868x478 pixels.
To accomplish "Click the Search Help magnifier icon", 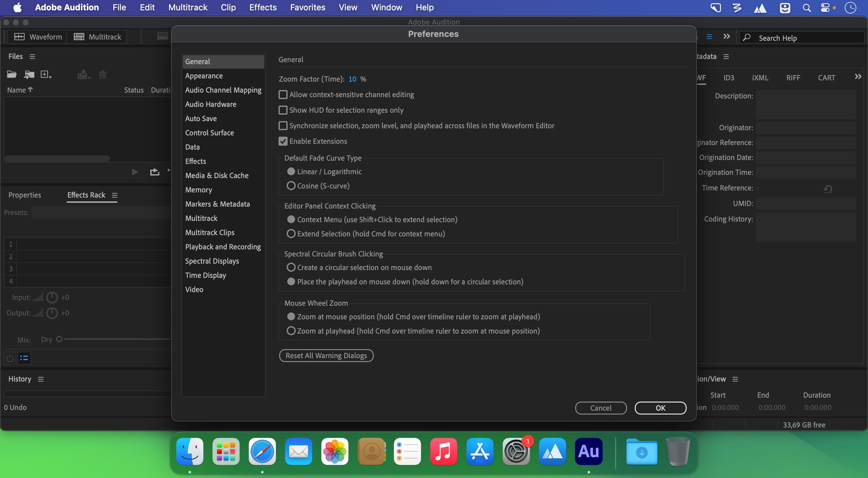I will (x=747, y=37).
